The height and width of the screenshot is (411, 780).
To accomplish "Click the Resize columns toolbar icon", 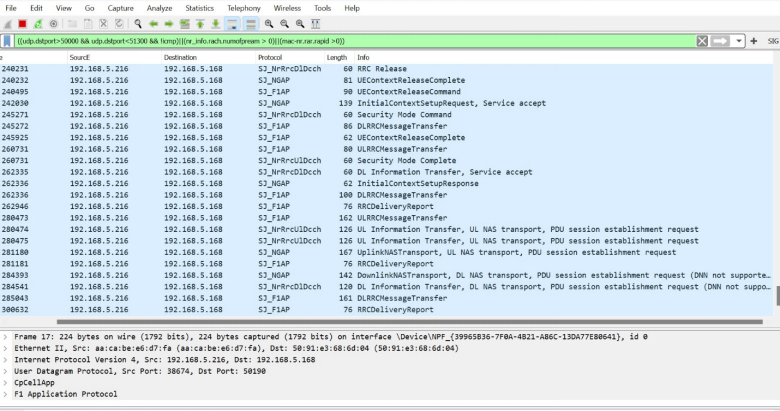I will (316, 22).
